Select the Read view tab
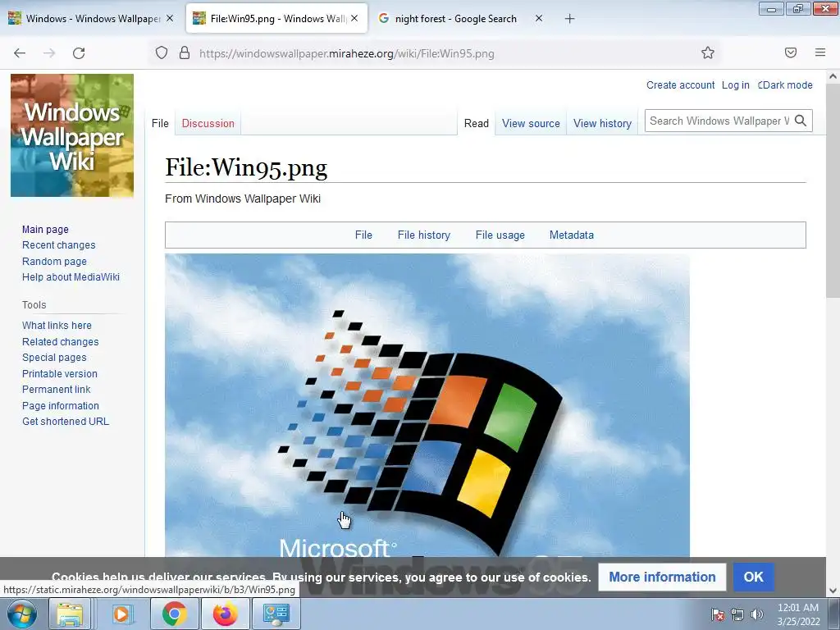 point(477,123)
